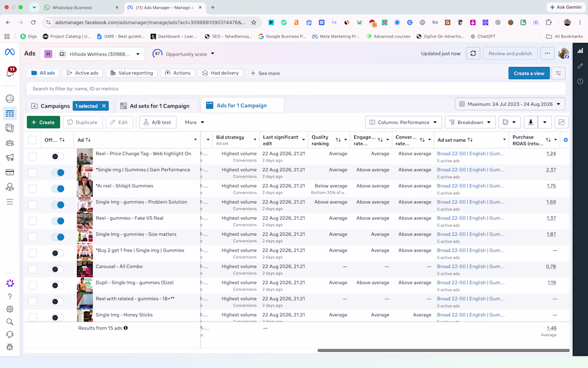Viewport: 588px width, 368px height.
Task: Click the Create a view button
Action: (x=529, y=73)
